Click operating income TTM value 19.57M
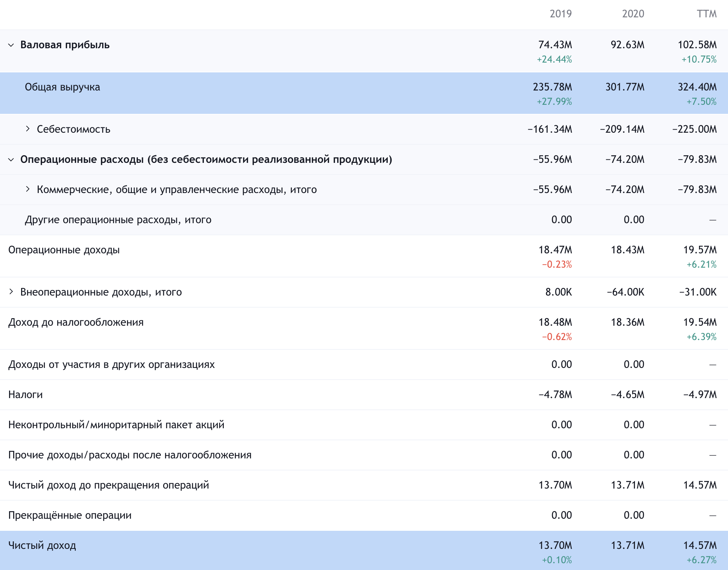 (x=700, y=250)
